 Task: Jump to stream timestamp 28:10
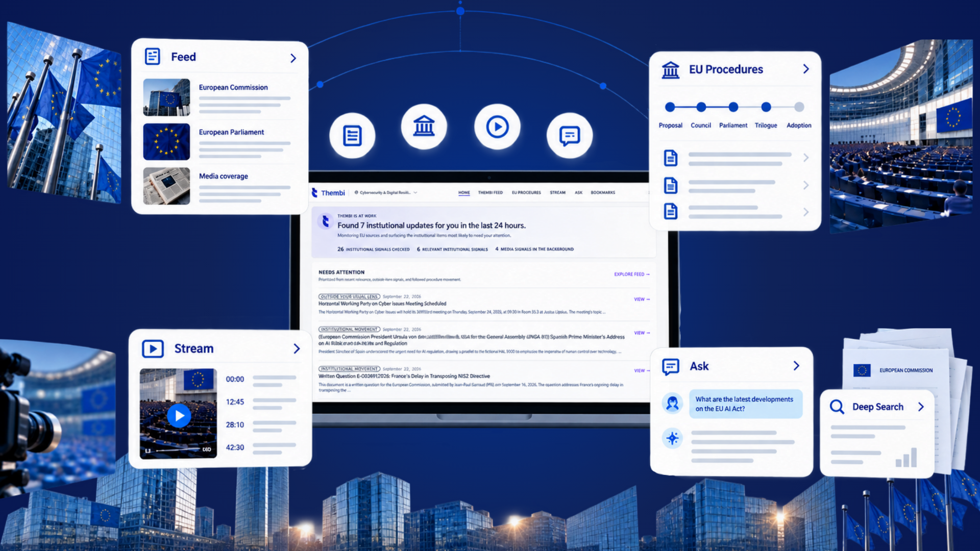(x=235, y=424)
